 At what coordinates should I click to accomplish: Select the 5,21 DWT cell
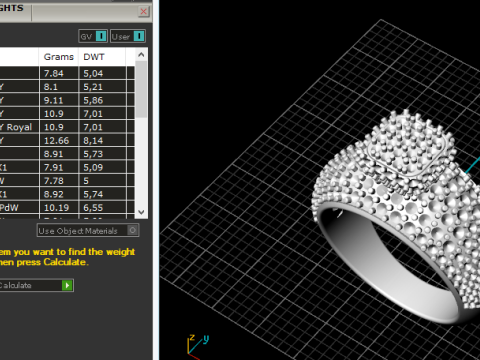(103, 87)
